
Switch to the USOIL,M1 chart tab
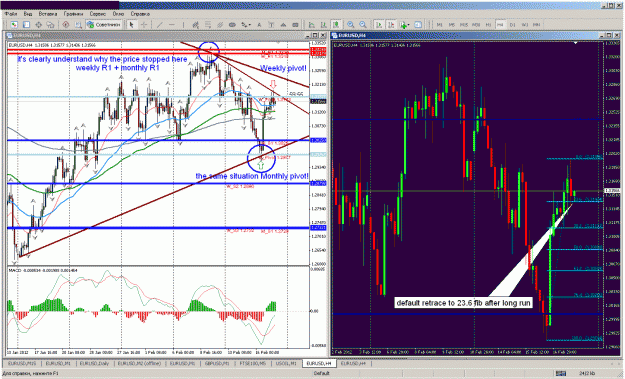[286, 363]
